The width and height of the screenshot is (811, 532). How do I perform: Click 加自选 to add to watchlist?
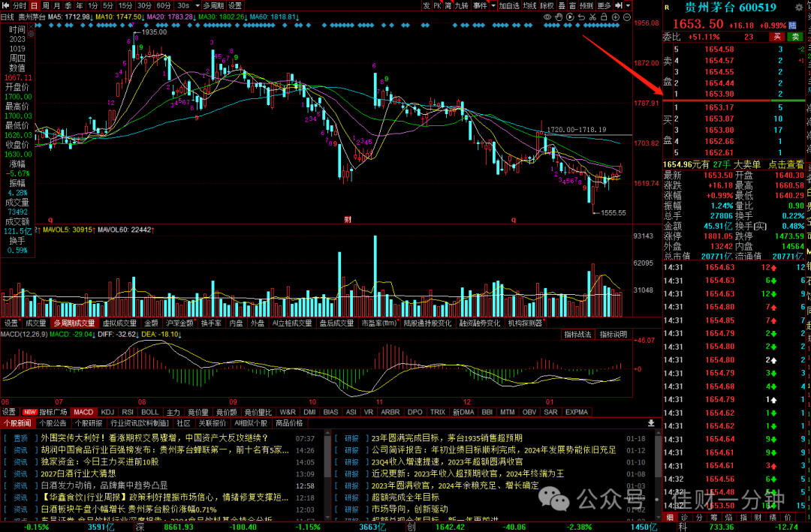509,5
